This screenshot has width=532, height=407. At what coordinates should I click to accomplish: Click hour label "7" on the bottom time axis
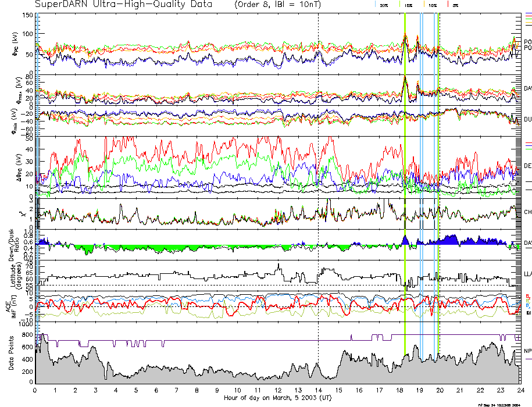(x=177, y=390)
